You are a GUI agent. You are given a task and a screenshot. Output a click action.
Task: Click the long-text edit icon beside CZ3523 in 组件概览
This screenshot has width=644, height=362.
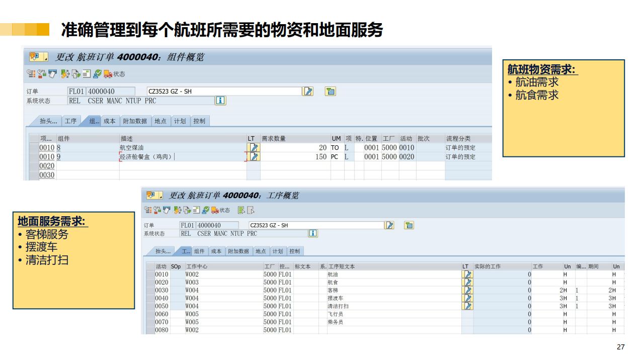pos(308,91)
